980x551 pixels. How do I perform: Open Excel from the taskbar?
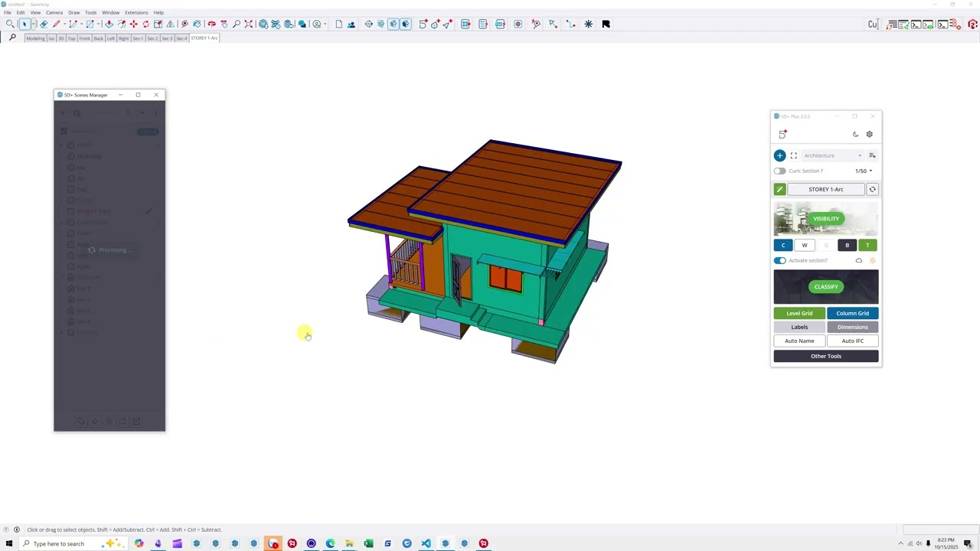(x=368, y=543)
